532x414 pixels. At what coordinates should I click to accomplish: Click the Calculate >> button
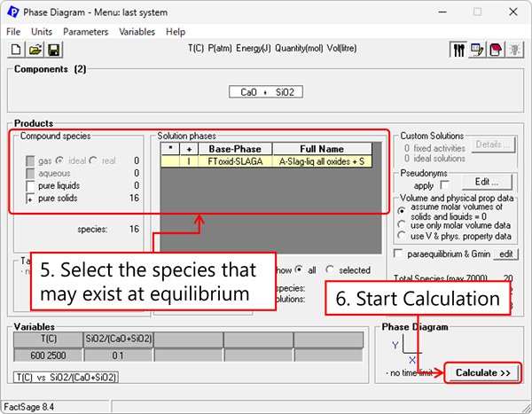coord(483,372)
